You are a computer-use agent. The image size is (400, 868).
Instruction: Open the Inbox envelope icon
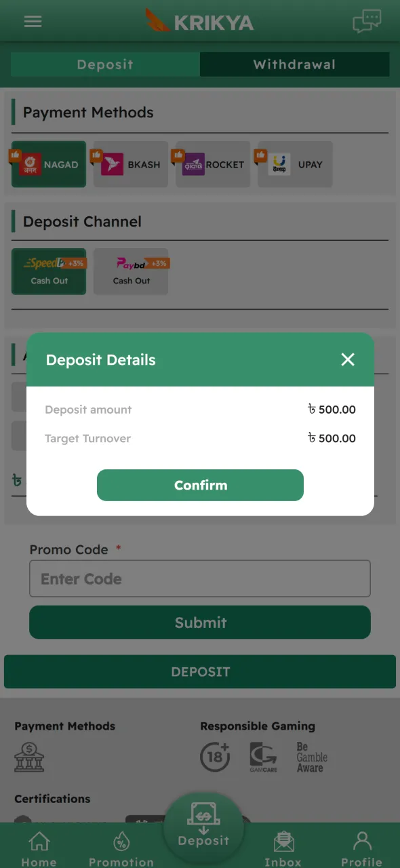click(x=283, y=846)
